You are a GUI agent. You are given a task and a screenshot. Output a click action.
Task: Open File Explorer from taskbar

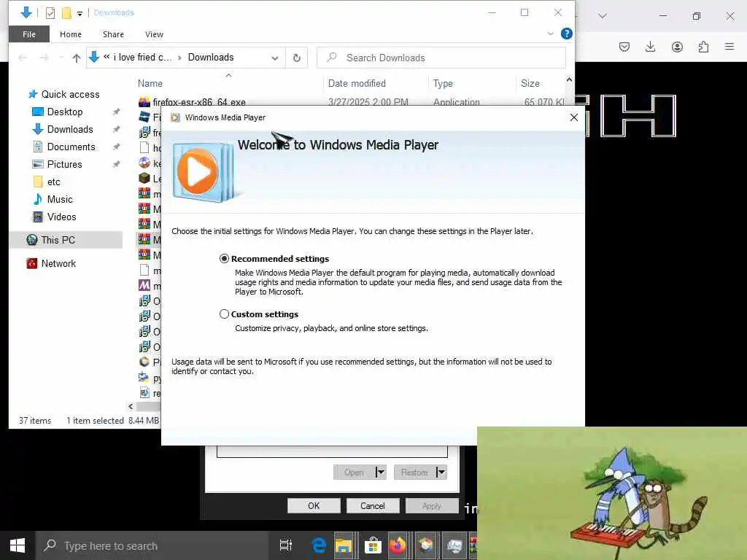344,545
